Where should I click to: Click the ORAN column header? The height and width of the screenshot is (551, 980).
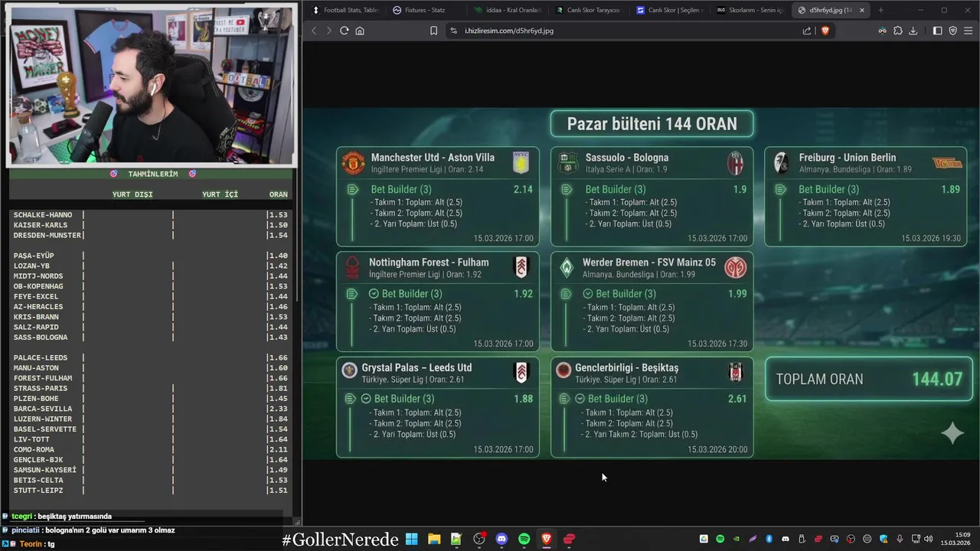coord(279,194)
